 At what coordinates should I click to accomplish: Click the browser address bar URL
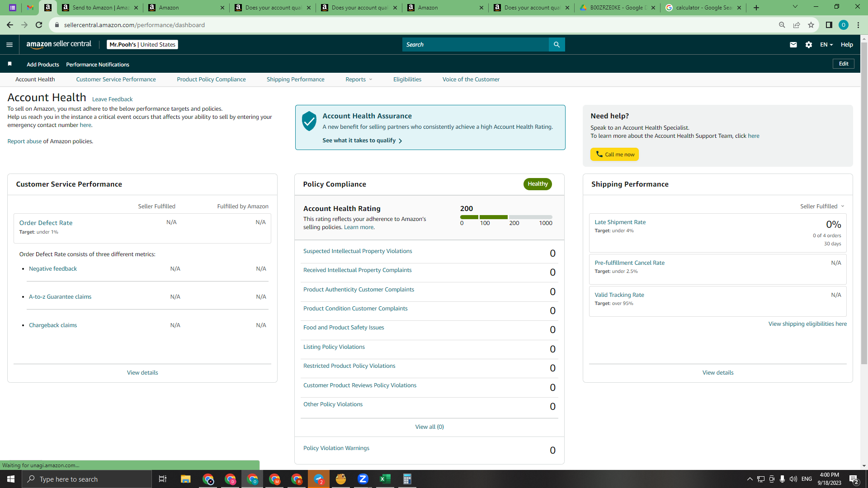[134, 25]
